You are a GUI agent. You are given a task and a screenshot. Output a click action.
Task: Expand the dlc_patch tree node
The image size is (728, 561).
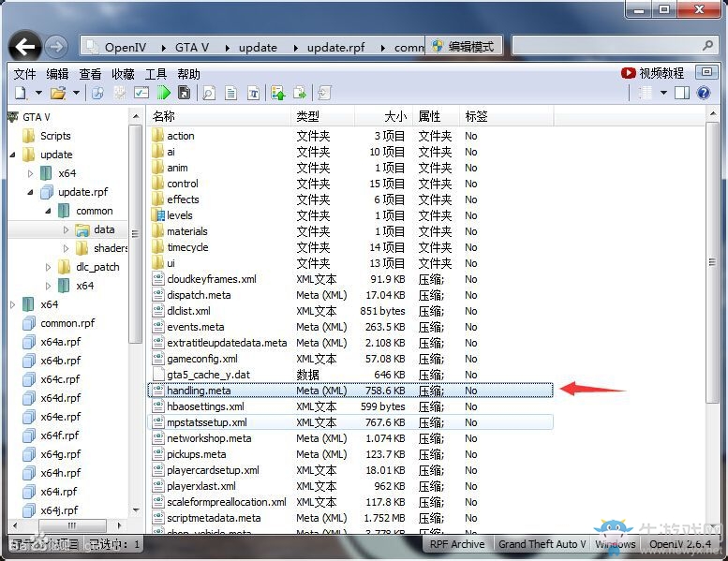49,267
